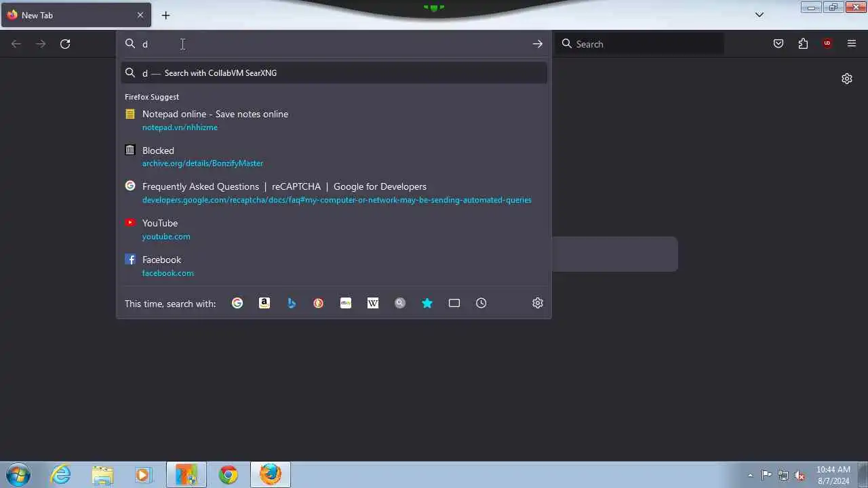Click the facebook.com URL text
This screenshot has width=868, height=488.
(x=167, y=273)
